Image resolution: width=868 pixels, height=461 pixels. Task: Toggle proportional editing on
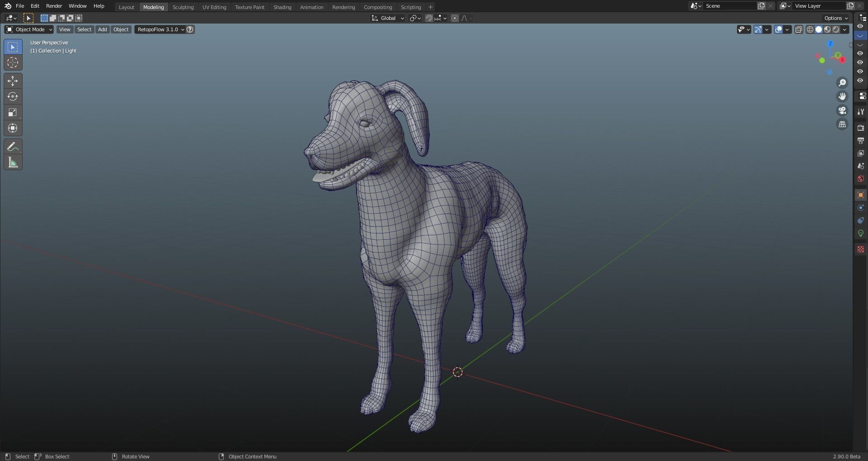pos(455,18)
